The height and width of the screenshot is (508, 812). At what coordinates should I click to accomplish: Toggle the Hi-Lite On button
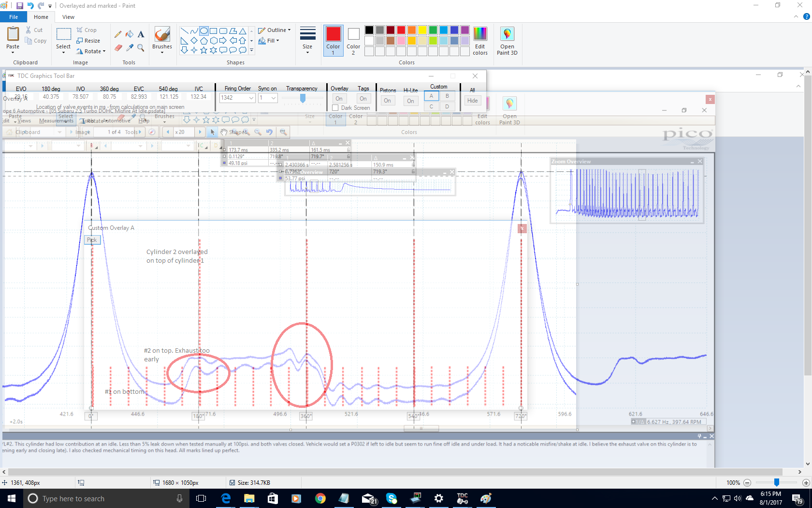(x=410, y=101)
